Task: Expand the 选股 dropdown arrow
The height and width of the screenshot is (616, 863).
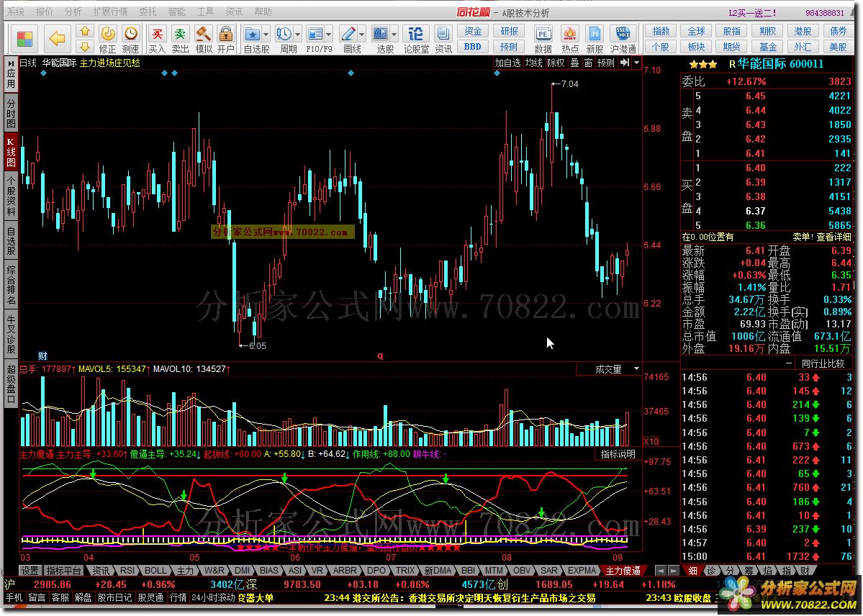Action: click(394, 34)
